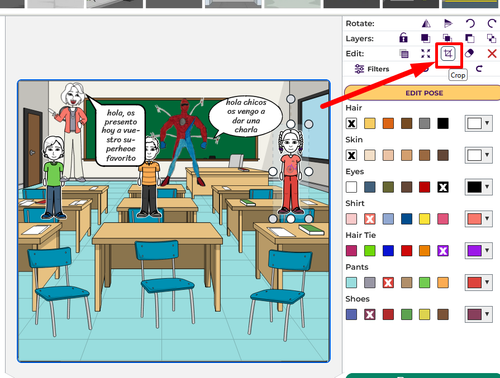Open the Hair Tie custom color dropdown
Viewport: 500px width, 378px height.
click(479, 251)
